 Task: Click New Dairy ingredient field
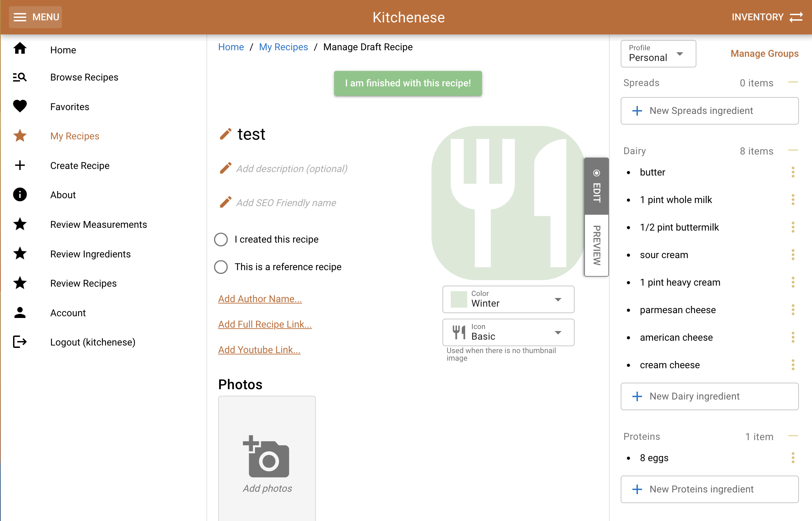710,396
